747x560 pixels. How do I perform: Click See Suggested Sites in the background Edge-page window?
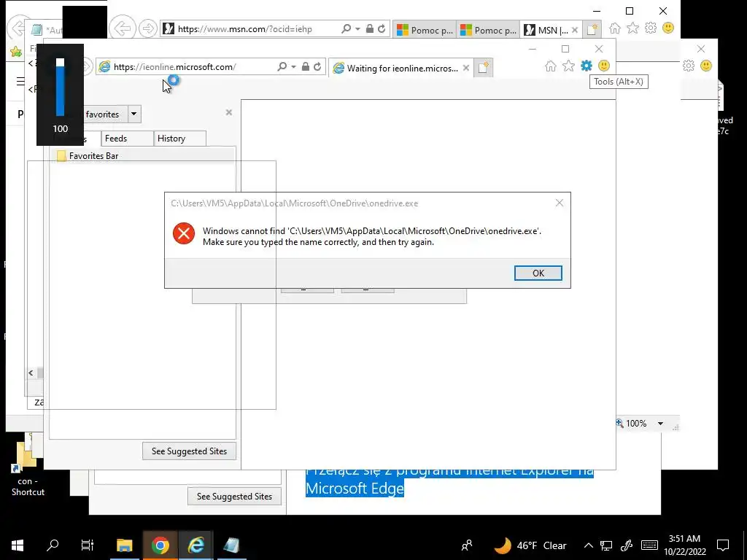tap(234, 496)
